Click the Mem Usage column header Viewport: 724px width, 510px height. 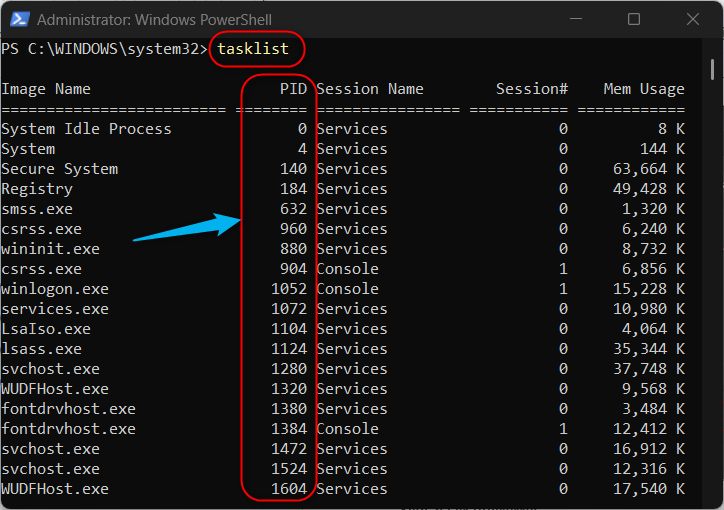tap(644, 89)
